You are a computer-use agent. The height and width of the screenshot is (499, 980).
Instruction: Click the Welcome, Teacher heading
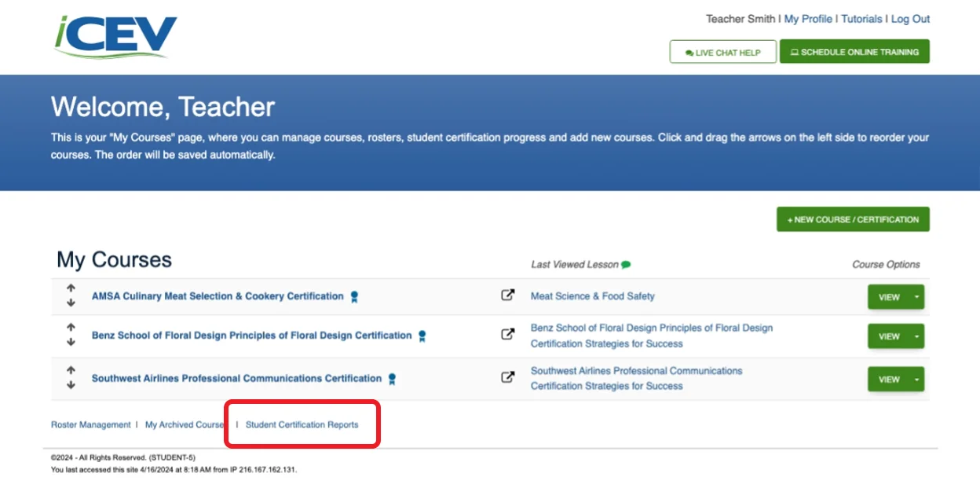pyautogui.click(x=163, y=107)
